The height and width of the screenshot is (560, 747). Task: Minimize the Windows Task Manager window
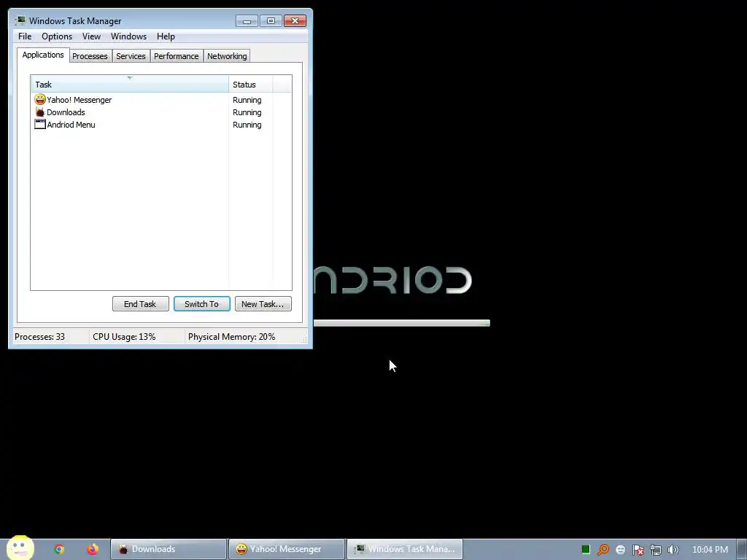point(247,21)
